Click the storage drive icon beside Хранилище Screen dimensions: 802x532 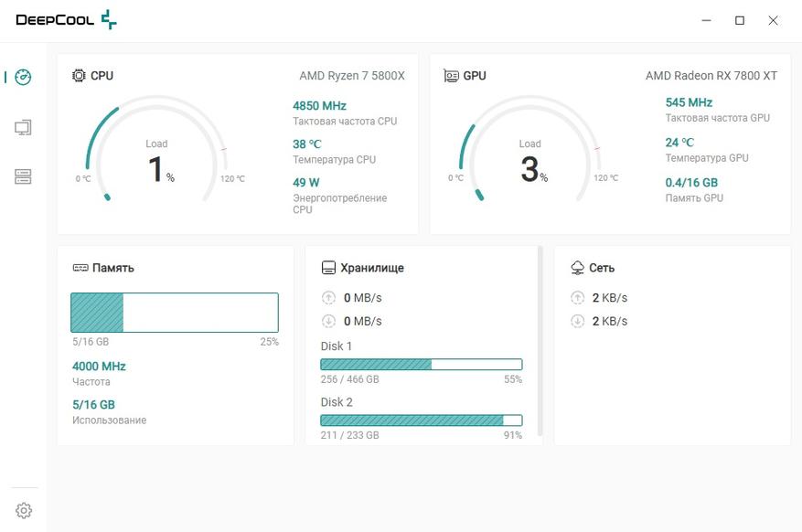(x=328, y=268)
